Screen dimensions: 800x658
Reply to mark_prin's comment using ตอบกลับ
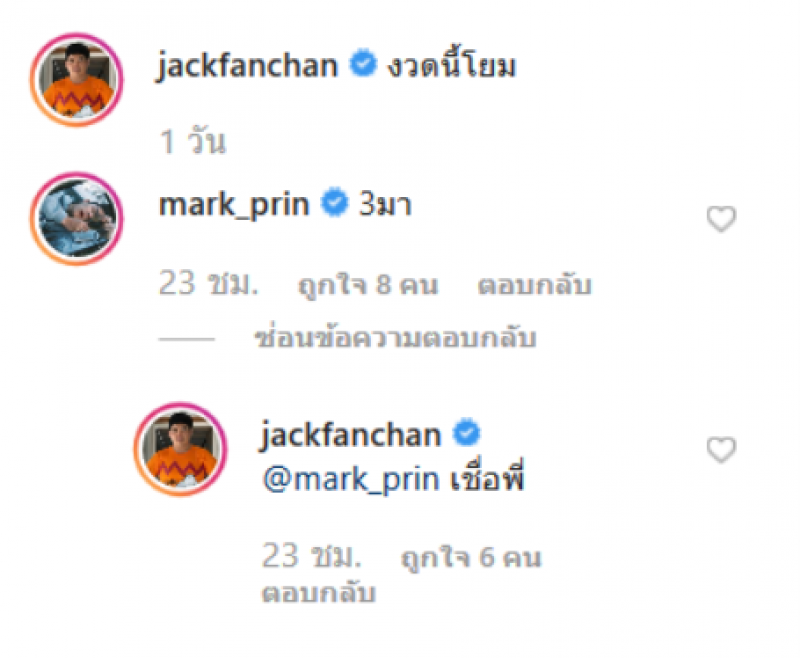[534, 285]
